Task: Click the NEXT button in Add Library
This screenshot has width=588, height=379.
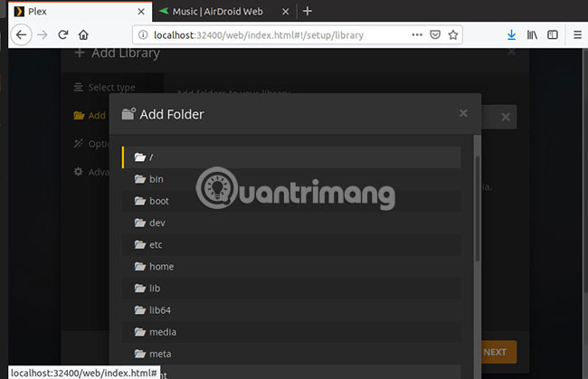Action: point(498,352)
